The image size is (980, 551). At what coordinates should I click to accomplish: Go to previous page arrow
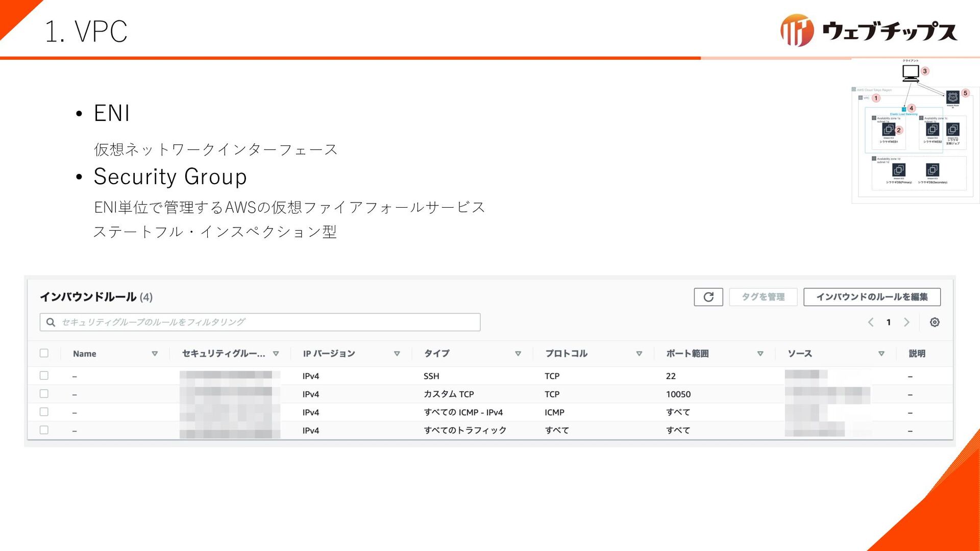871,322
